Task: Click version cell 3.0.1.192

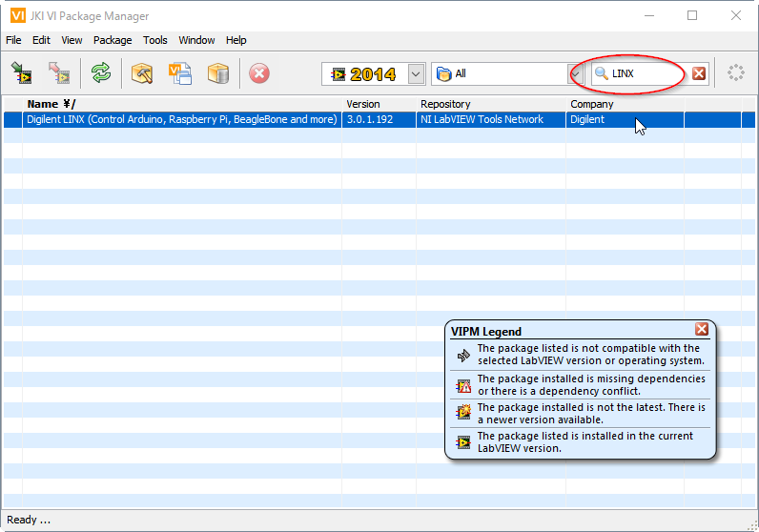Action: pyautogui.click(x=379, y=119)
